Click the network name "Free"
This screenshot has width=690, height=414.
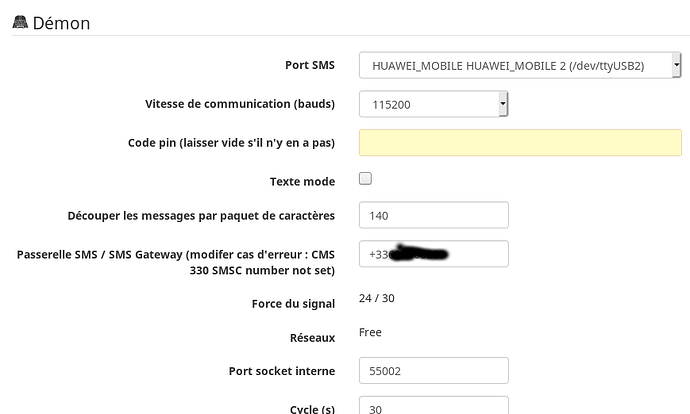370,333
